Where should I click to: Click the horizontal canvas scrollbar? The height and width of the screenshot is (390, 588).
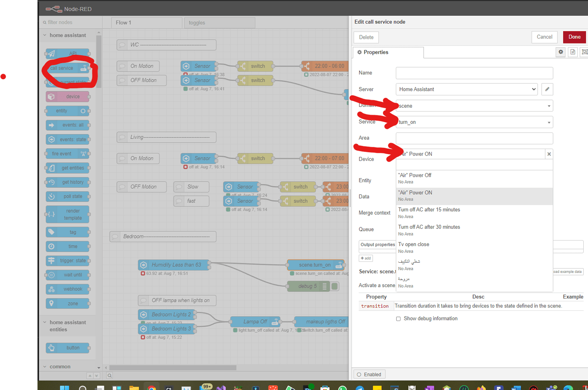[x=173, y=367]
